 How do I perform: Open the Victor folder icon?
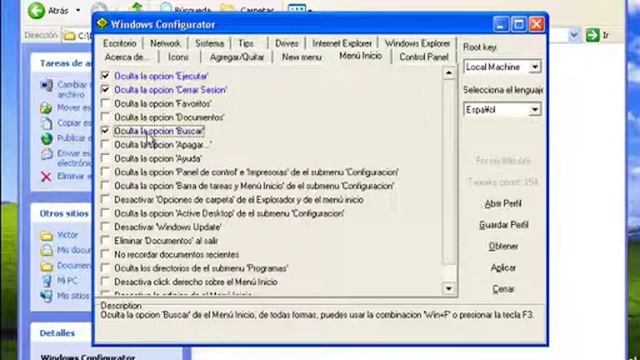(x=47, y=236)
